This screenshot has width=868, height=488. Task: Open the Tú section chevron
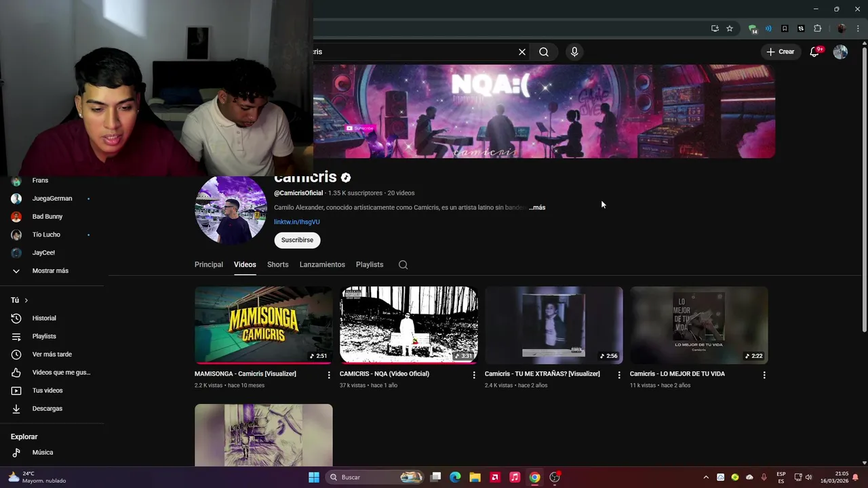click(x=26, y=300)
